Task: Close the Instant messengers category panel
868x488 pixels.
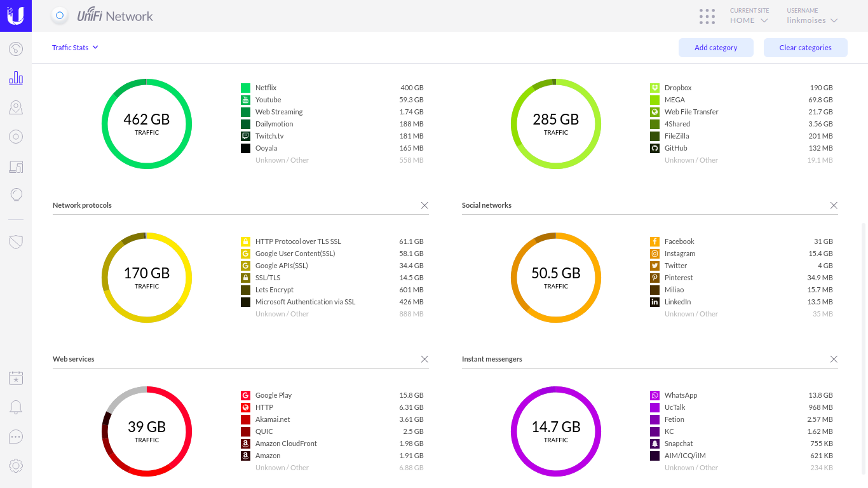Action: (x=834, y=359)
